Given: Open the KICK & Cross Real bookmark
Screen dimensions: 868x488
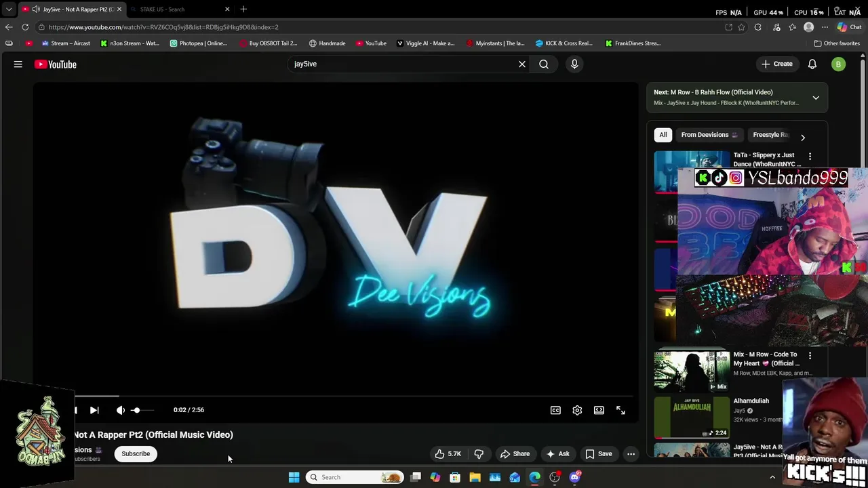Looking at the screenshot, I should (x=564, y=43).
